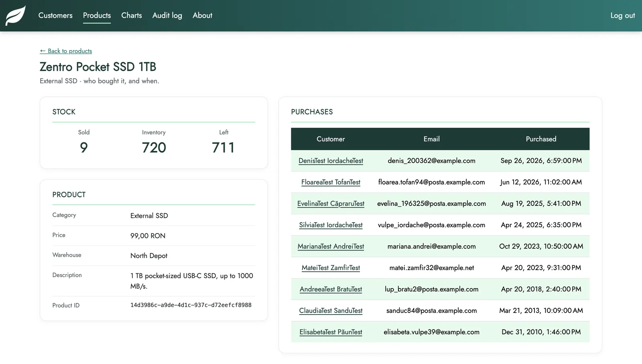Click Log out

(x=622, y=15)
